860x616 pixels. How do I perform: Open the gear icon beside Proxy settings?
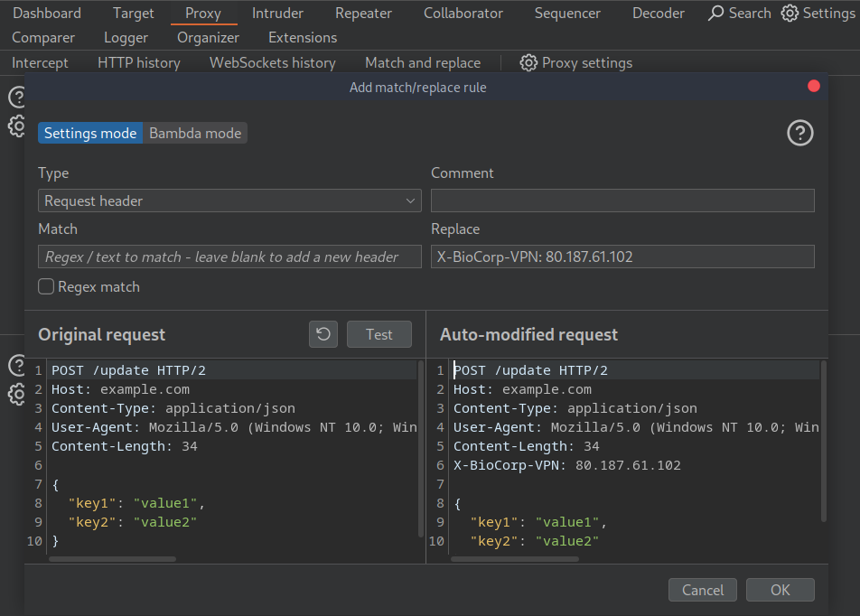(x=528, y=62)
